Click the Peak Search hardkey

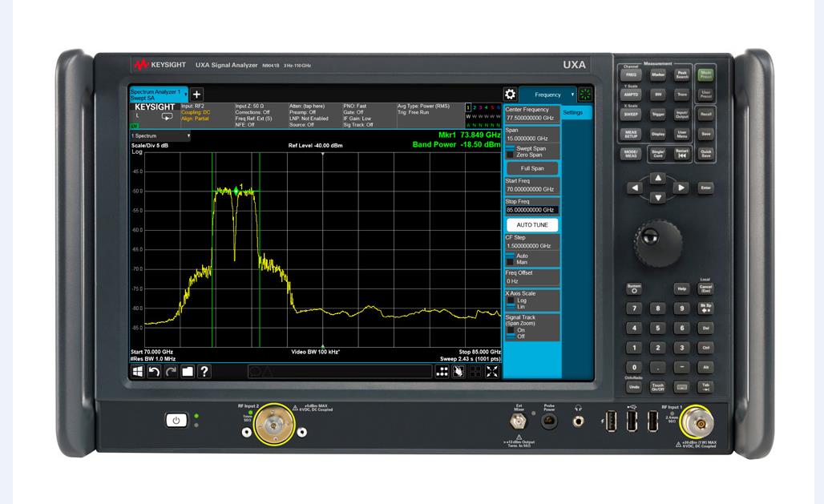click(x=681, y=75)
